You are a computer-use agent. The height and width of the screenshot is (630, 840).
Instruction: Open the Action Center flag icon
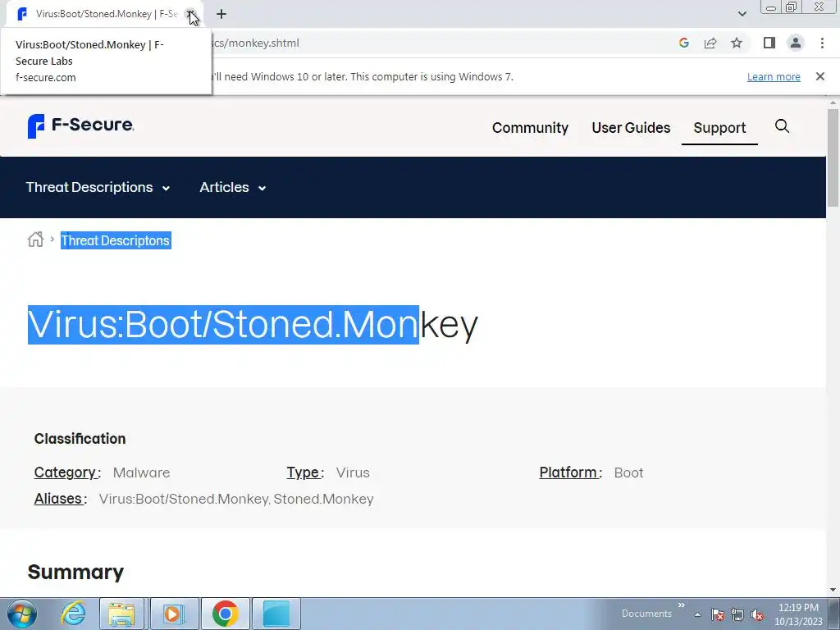[x=718, y=614]
